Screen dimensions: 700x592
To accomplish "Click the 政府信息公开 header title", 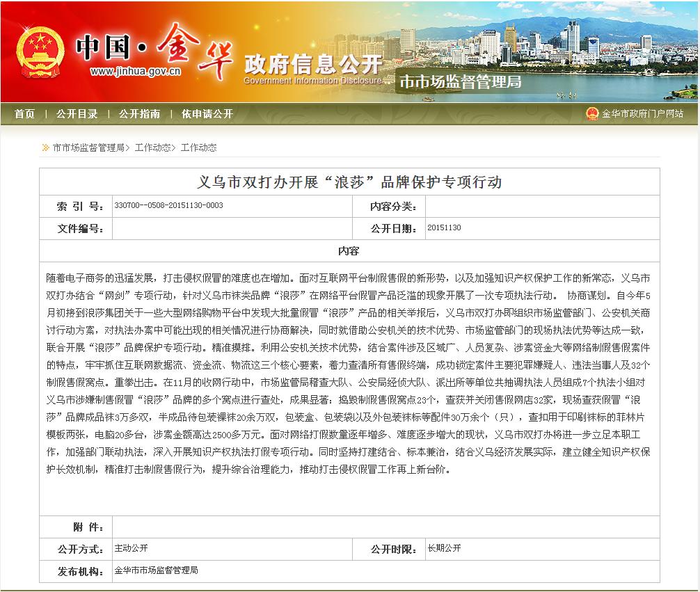I will tap(312, 65).
